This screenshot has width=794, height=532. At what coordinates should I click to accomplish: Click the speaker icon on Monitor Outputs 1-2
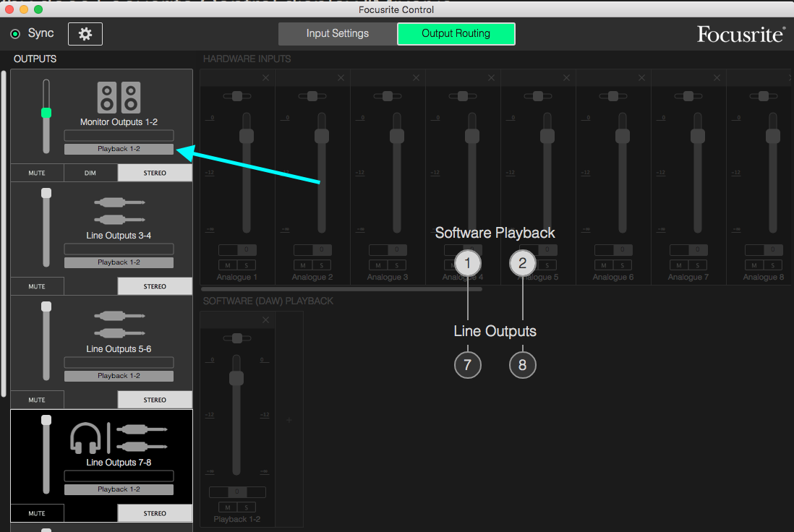click(x=118, y=97)
